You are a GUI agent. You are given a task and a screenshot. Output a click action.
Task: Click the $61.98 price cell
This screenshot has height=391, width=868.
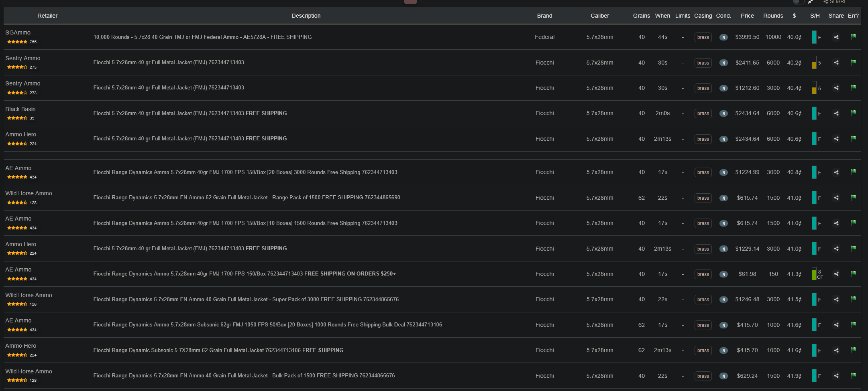coord(747,274)
